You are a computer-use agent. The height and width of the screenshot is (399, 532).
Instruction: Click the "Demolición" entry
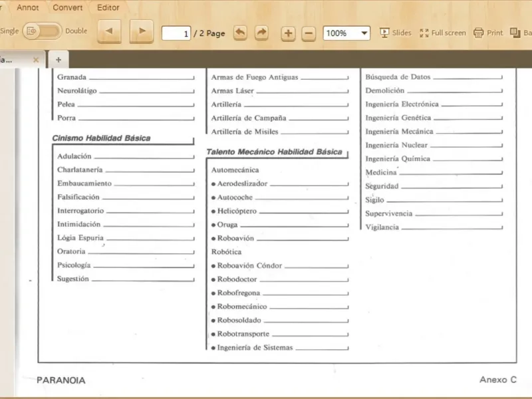click(434, 90)
